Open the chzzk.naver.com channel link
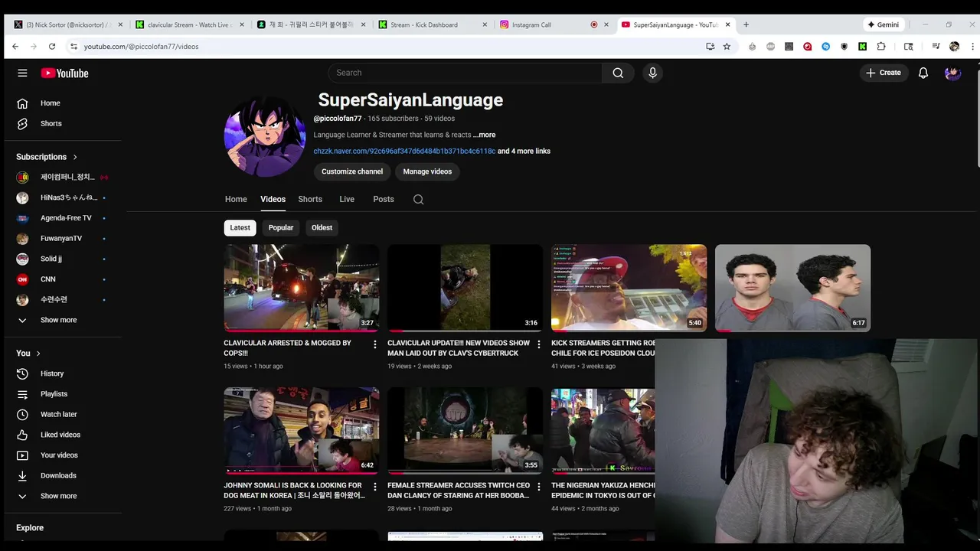980x551 pixels. coord(404,152)
